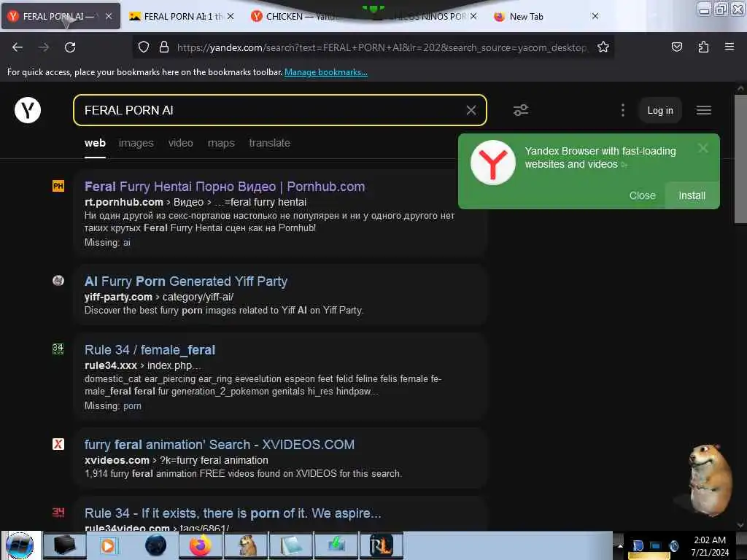Click Install in the Yandex Browser promo
Viewport: 747px width, 560px height.
[692, 195]
